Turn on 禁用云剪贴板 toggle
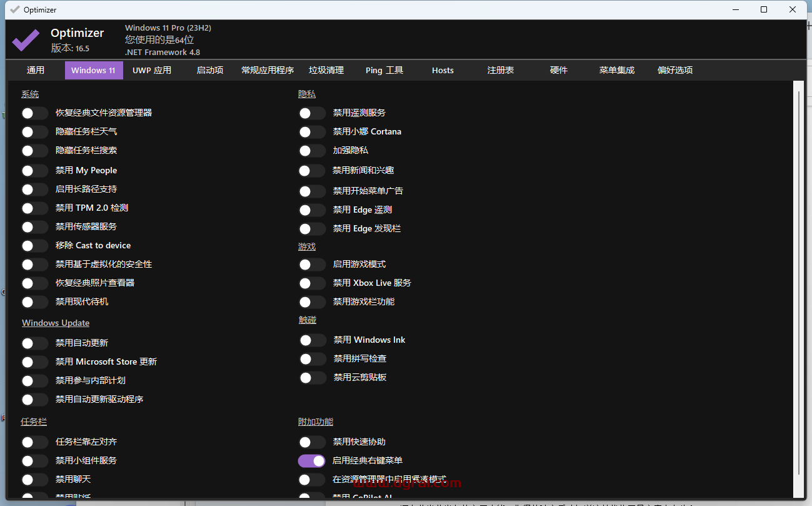The image size is (812, 506). [313, 378]
